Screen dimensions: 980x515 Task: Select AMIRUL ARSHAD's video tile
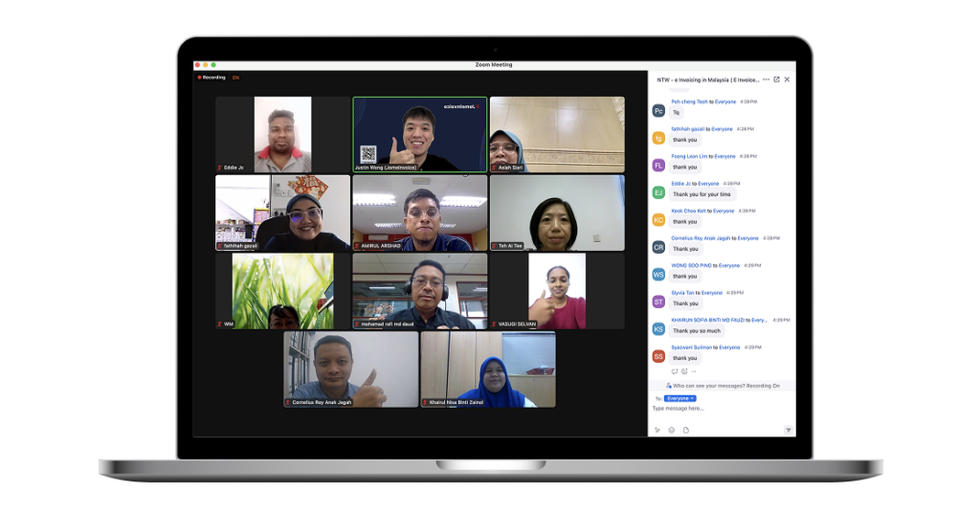[419, 213]
